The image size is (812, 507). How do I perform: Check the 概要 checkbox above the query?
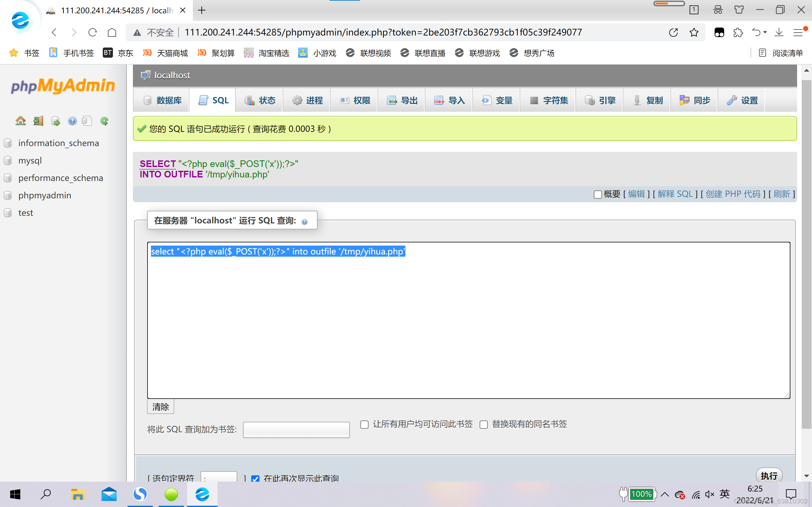[597, 195]
